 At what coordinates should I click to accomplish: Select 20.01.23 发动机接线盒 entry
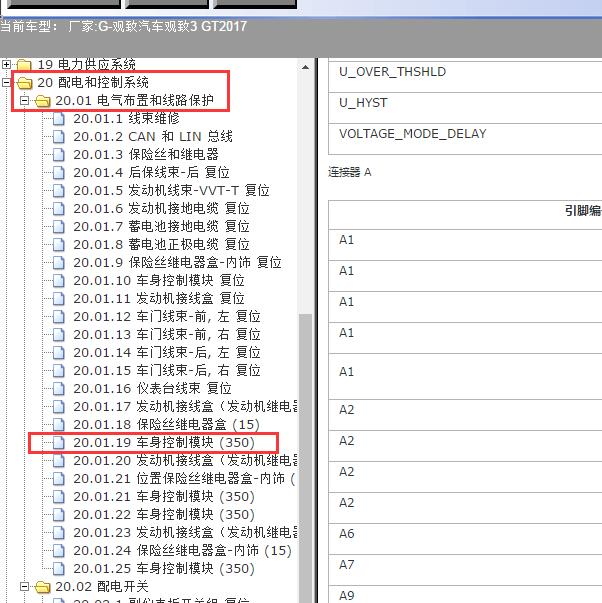[185, 533]
